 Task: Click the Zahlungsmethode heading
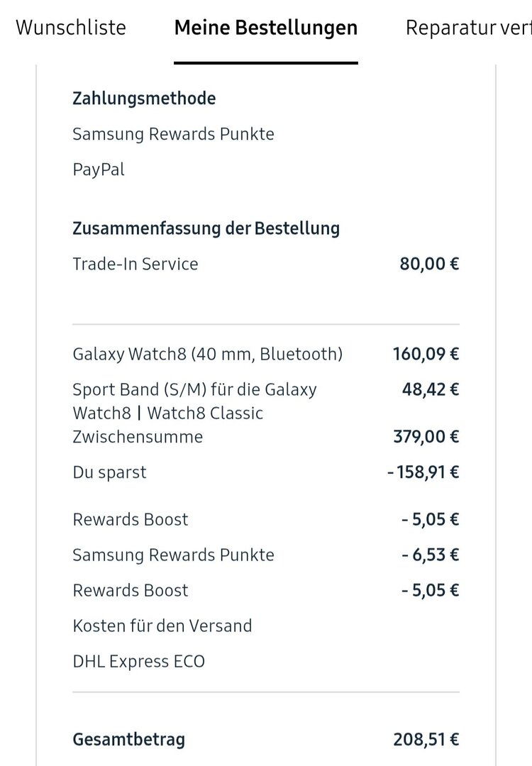pos(144,99)
